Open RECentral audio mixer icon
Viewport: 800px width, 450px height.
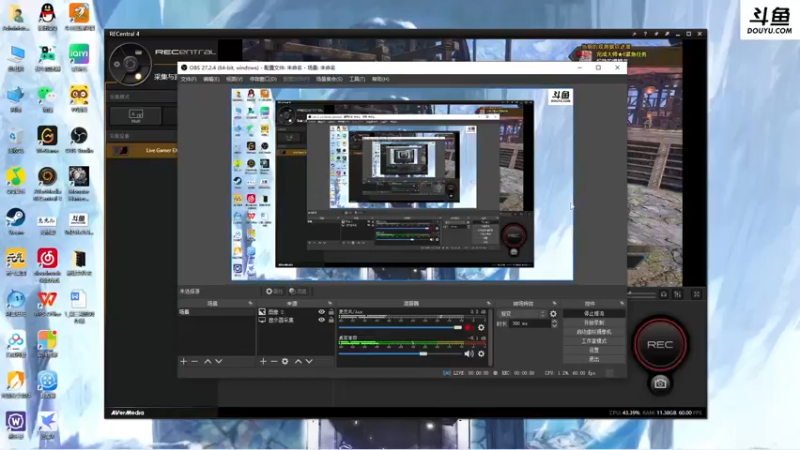tap(678, 294)
